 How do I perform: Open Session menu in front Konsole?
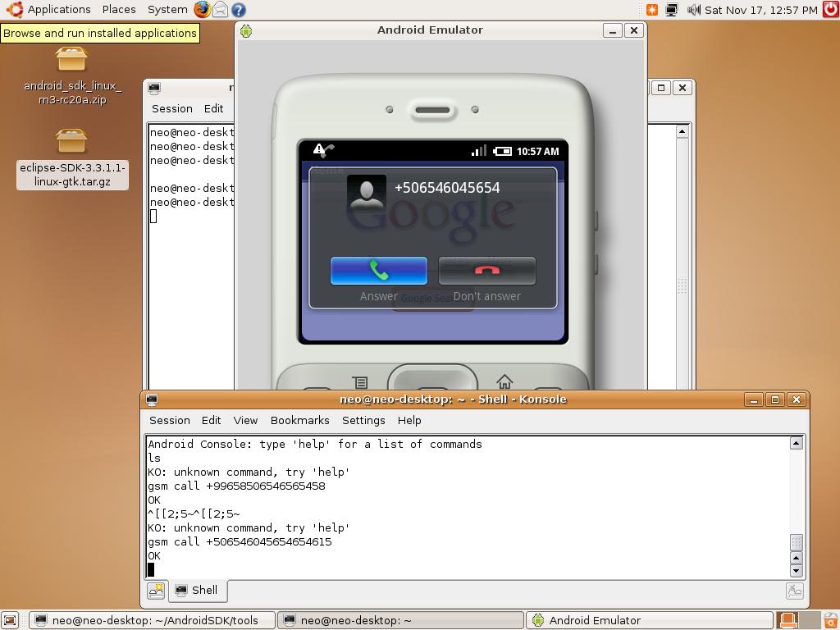[169, 421]
